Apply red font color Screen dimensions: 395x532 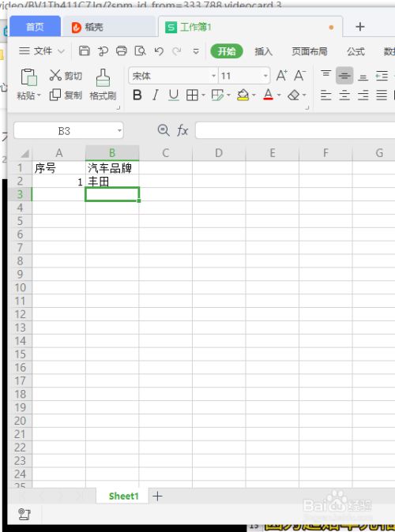click(x=269, y=95)
